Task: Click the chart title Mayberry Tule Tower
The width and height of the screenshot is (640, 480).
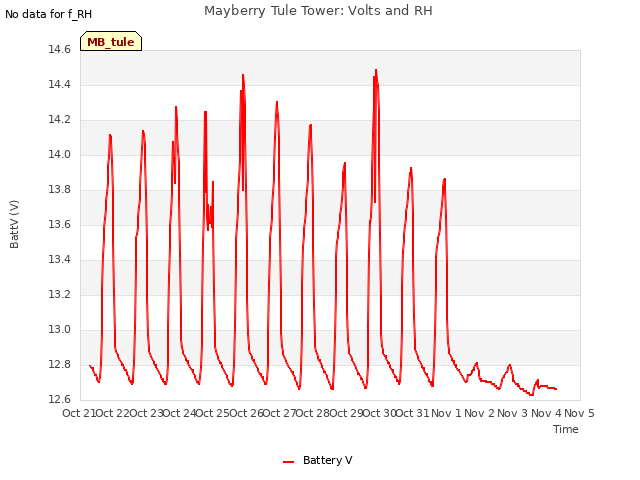Action: 318,11
